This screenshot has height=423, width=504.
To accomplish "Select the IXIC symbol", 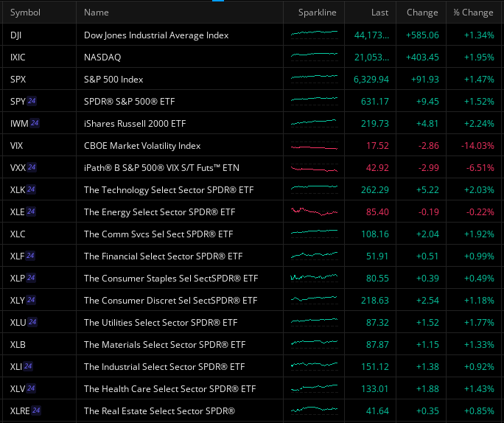I will [x=18, y=57].
